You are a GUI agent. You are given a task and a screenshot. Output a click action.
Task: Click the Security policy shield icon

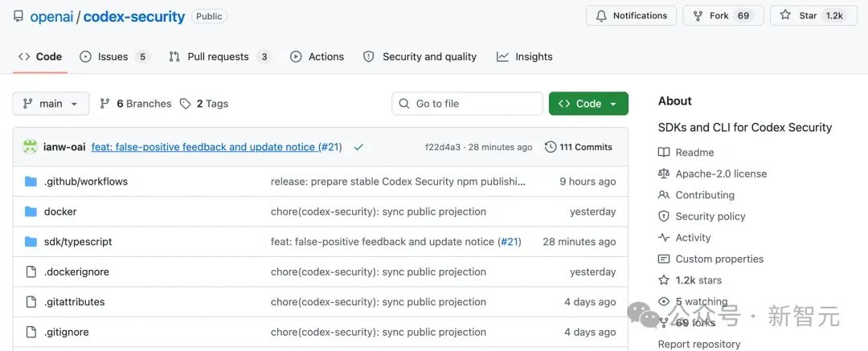coord(664,217)
